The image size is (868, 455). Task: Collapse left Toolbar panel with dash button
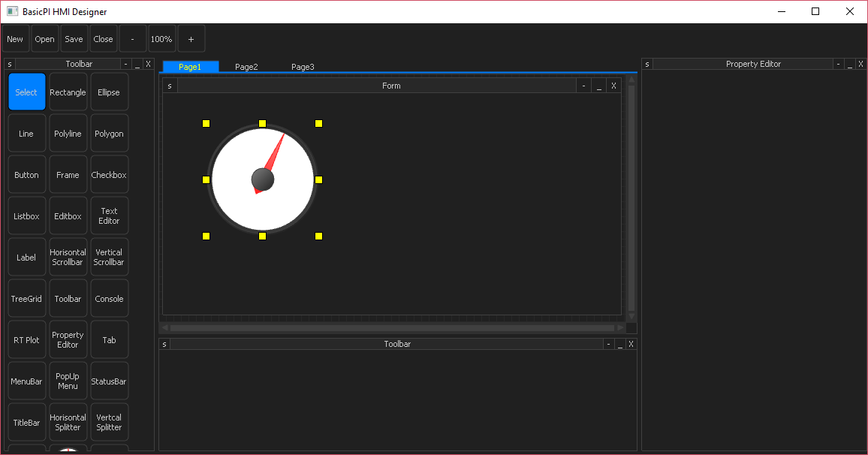[125, 65]
